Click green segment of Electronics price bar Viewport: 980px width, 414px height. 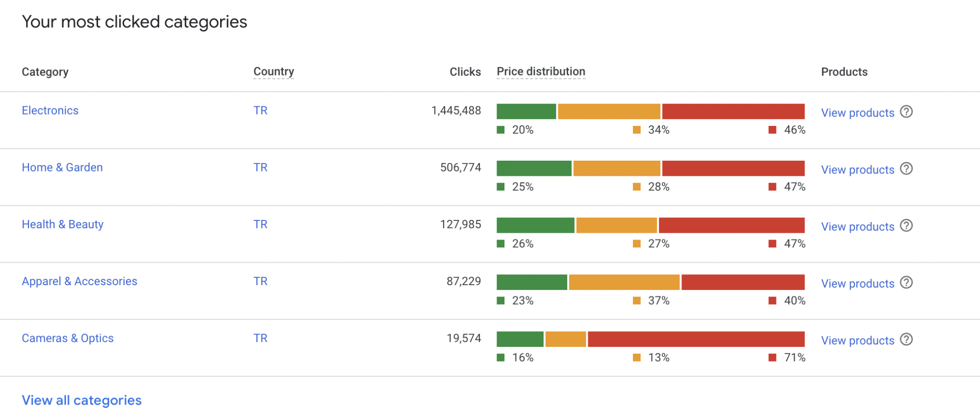pyautogui.click(x=526, y=111)
